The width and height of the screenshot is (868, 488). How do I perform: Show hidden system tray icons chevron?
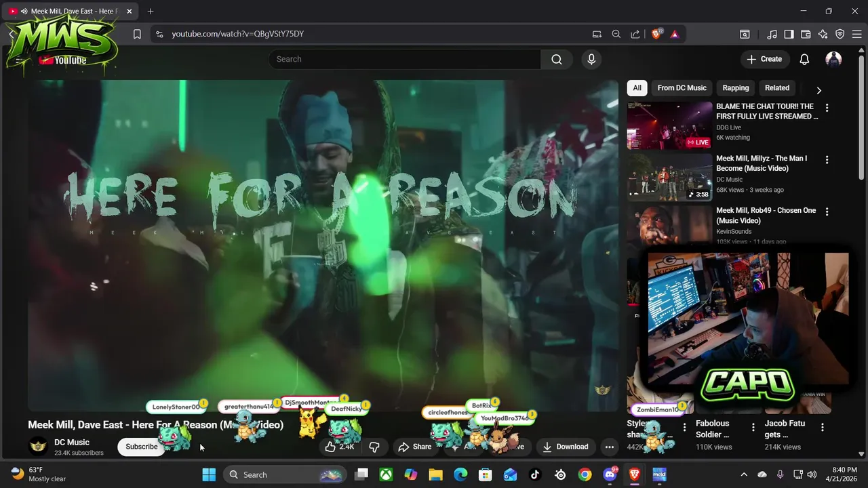pos(744,474)
